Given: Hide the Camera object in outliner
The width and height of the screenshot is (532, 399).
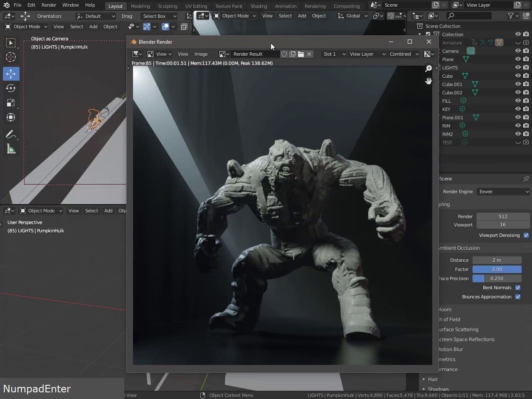Looking at the screenshot, I should (518, 51).
